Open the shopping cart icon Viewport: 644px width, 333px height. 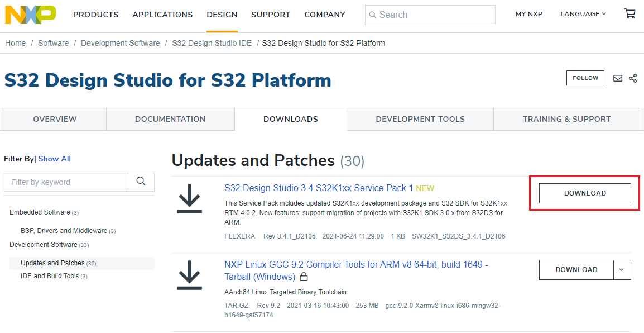629,13
